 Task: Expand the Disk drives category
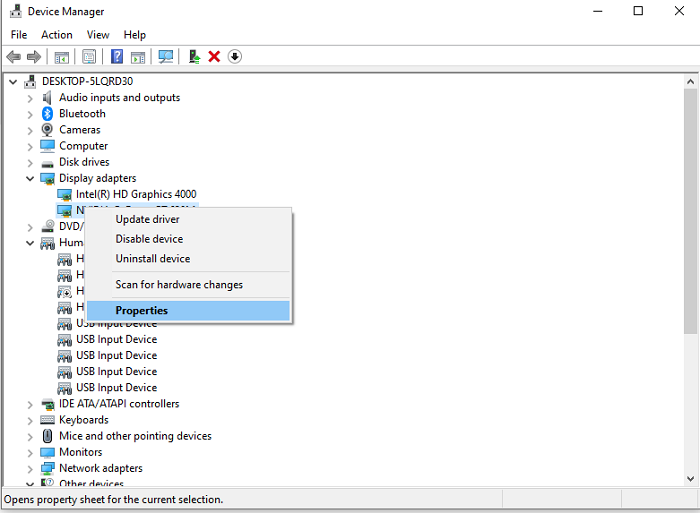pos(30,163)
